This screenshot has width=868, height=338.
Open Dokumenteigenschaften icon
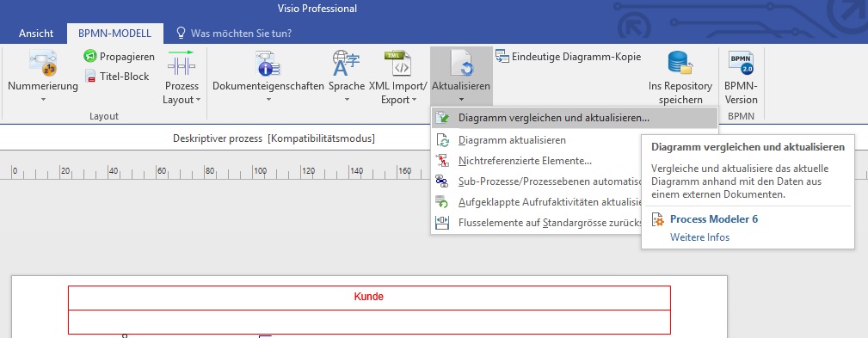coord(268,63)
